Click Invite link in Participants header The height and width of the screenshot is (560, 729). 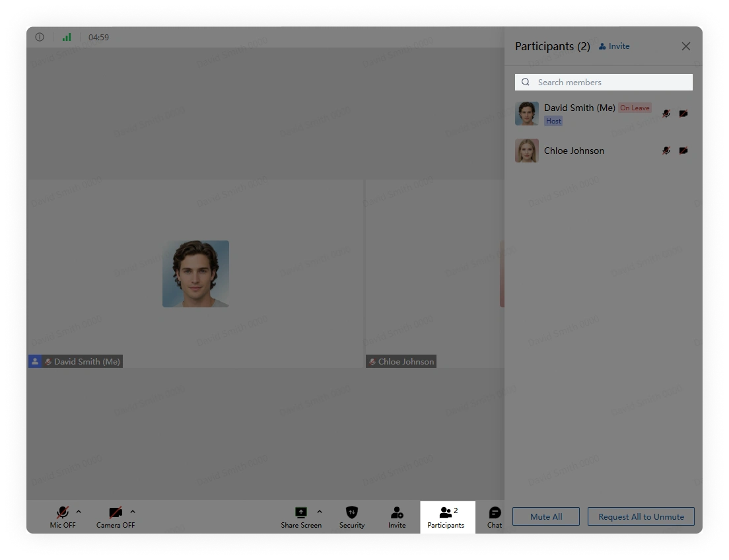point(614,46)
